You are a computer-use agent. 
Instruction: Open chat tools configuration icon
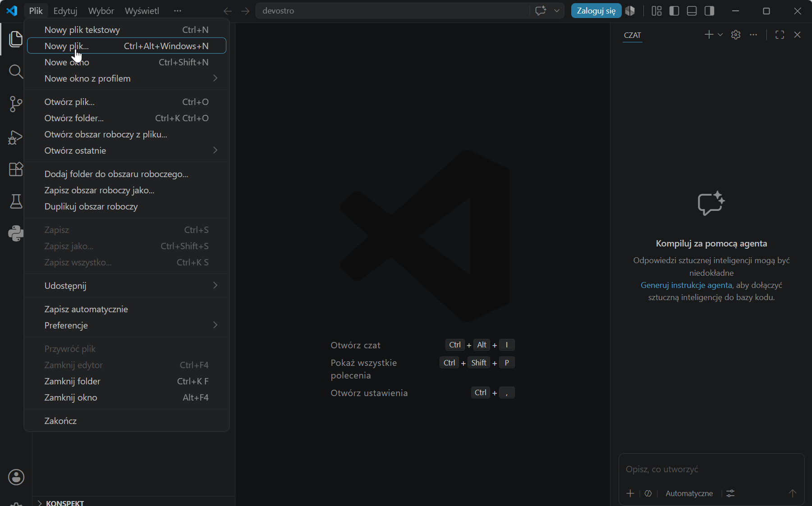(730, 493)
